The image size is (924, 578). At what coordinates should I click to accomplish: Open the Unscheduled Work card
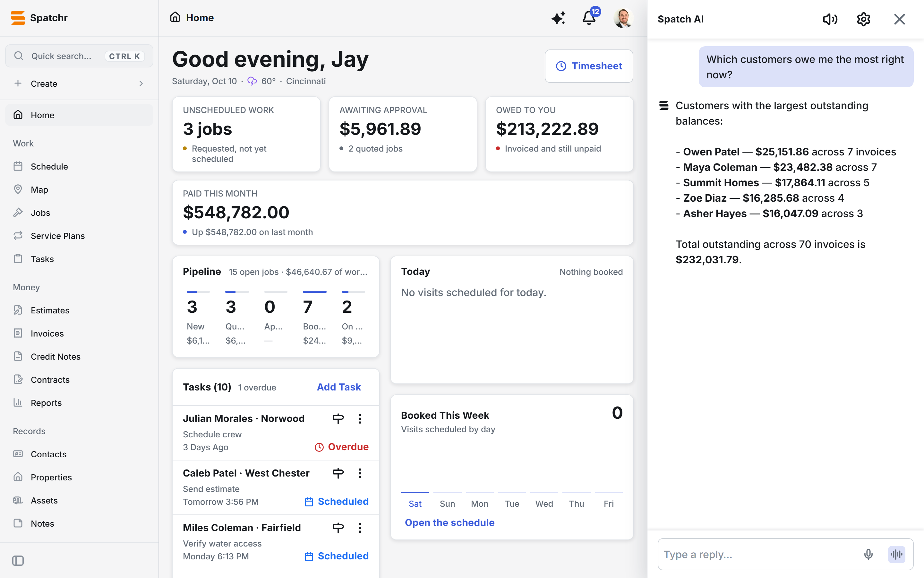246,134
